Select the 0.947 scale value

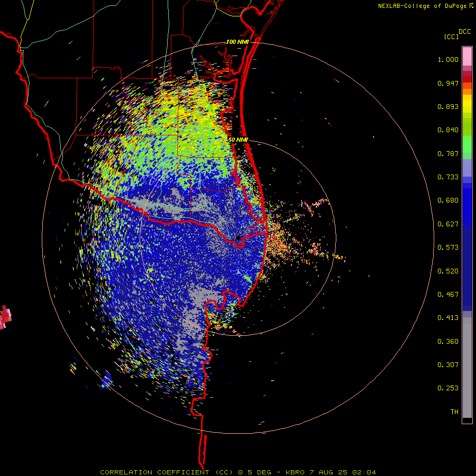pyautogui.click(x=448, y=83)
